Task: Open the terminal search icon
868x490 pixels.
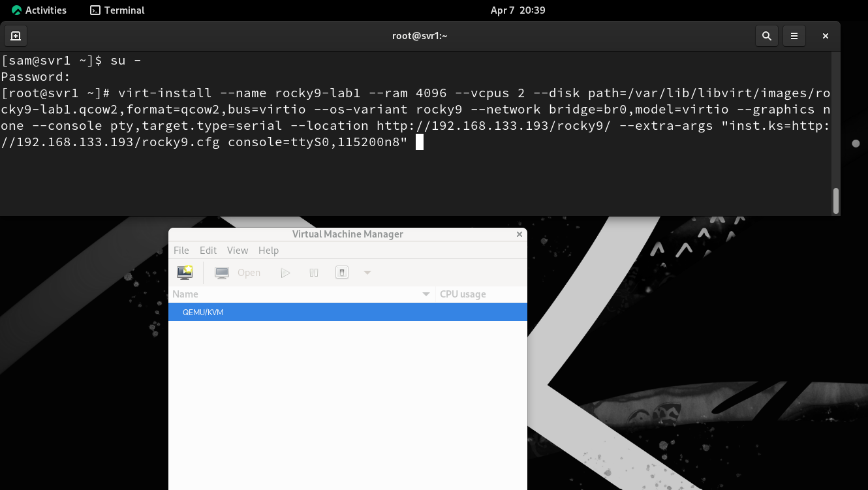Action: click(x=767, y=36)
